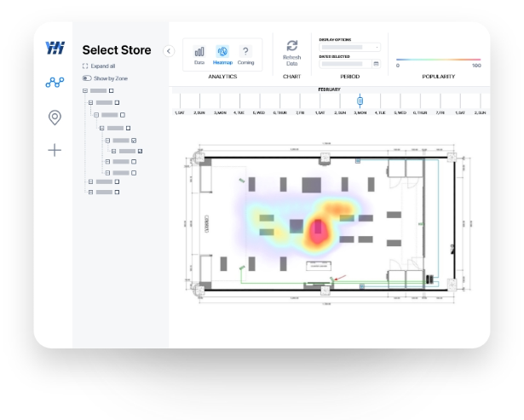
Task: Uncheck the first checked store tree checkbox
Action: 135,140
